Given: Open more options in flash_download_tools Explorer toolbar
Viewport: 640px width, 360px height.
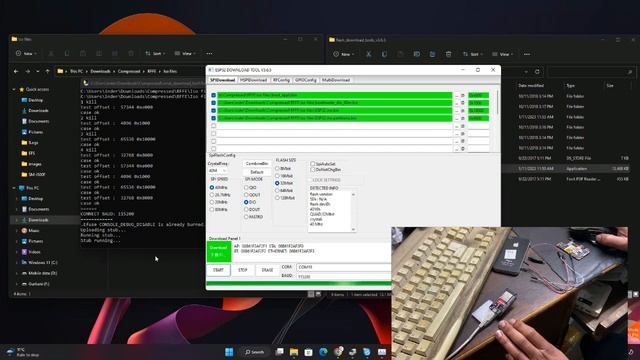Looking at the screenshot, I should coord(527,54).
